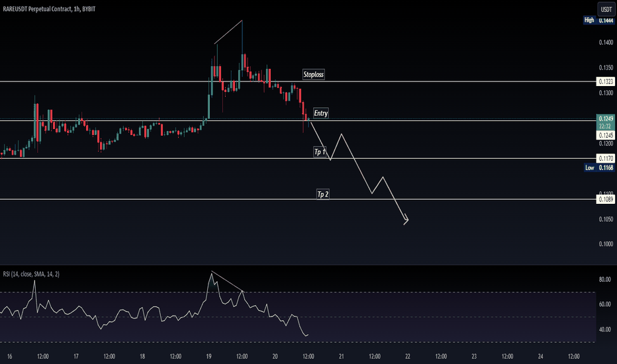Select the projected price path arrowhead
Screen dimensions: 617x364
click(x=406, y=220)
